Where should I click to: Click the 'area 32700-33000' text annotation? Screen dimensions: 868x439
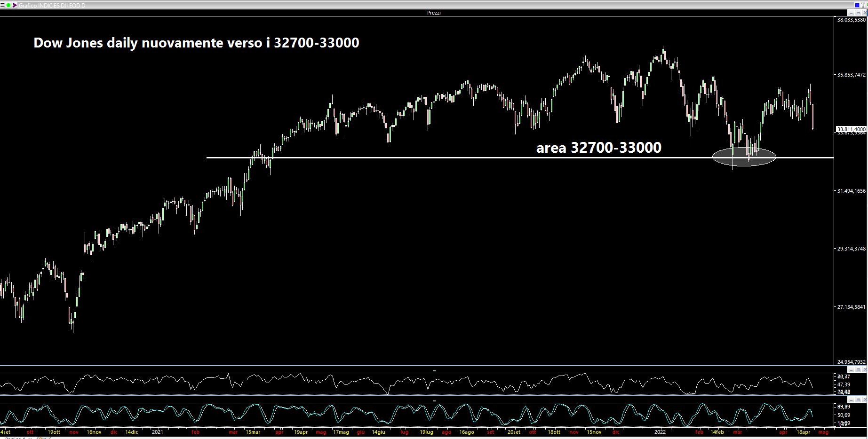[x=599, y=148]
